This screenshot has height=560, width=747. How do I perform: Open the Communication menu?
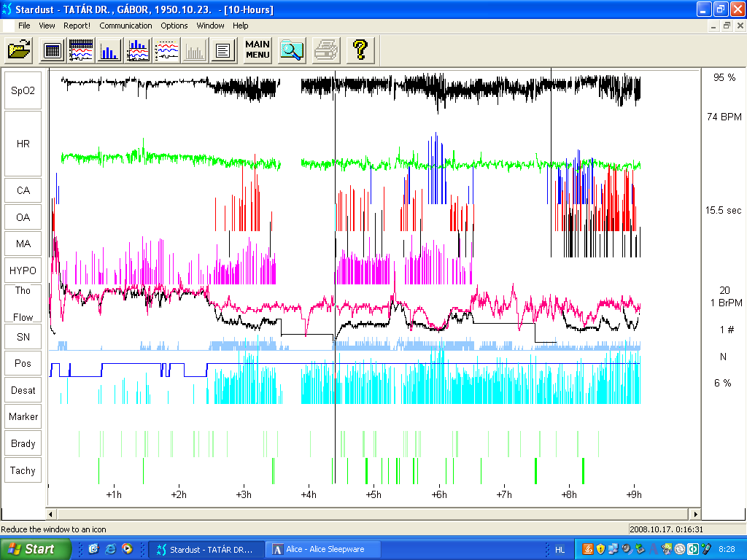click(125, 26)
